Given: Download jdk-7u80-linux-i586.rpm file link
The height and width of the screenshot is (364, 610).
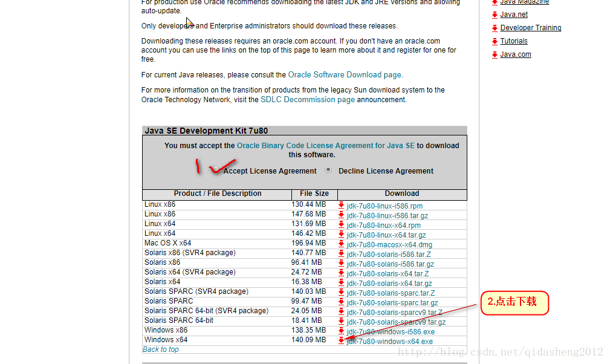Looking at the screenshot, I should 384,206.
